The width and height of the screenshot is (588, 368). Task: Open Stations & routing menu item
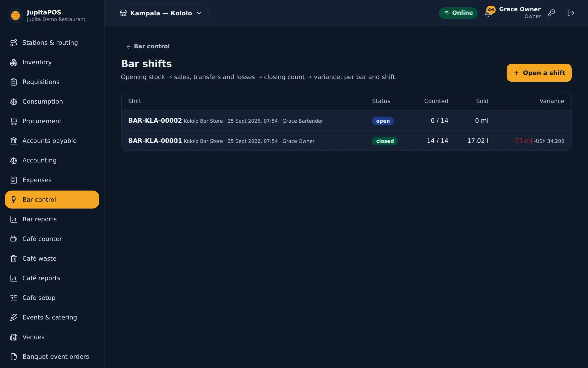[52, 43]
